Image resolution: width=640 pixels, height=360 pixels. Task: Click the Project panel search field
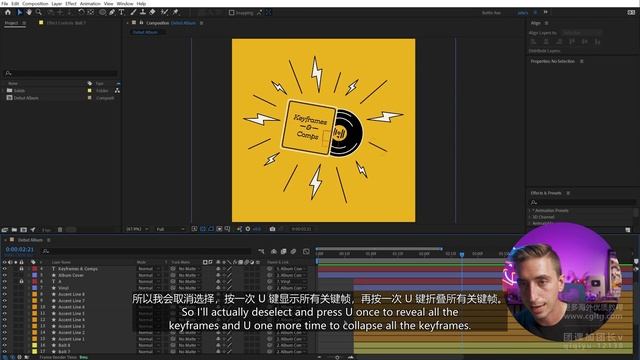(61, 73)
